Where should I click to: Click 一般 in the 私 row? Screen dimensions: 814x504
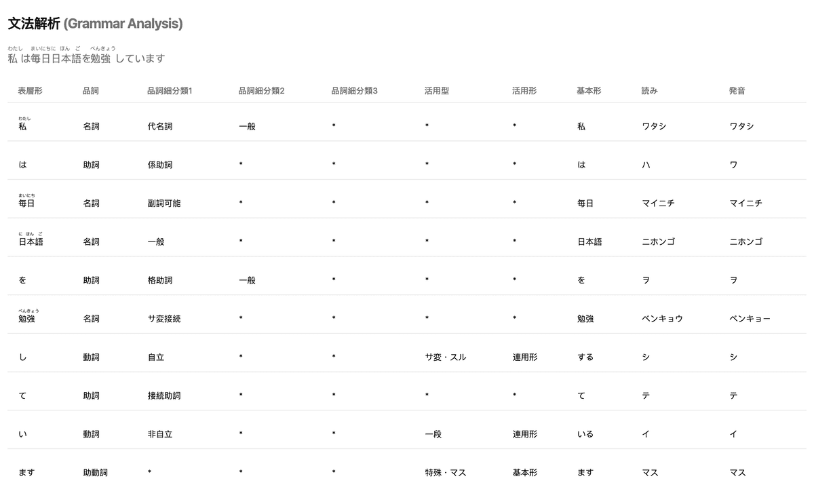(x=247, y=126)
